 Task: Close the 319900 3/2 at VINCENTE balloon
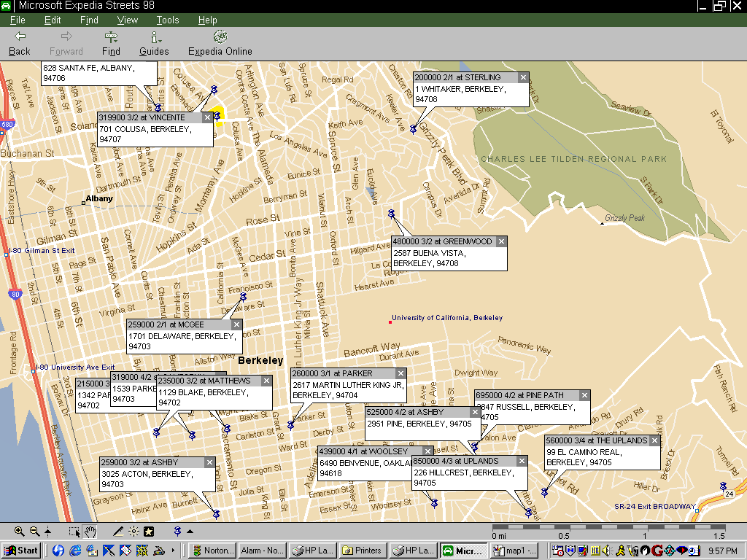(207, 117)
